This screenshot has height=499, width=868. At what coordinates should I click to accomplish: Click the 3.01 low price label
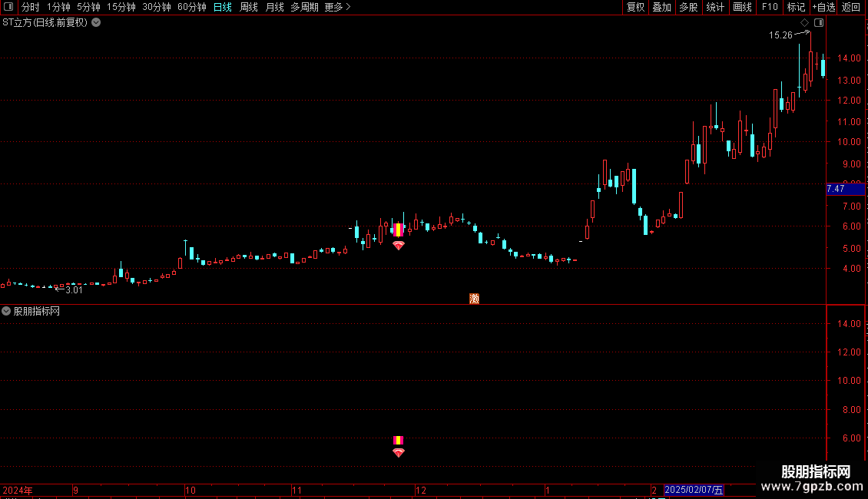point(75,290)
